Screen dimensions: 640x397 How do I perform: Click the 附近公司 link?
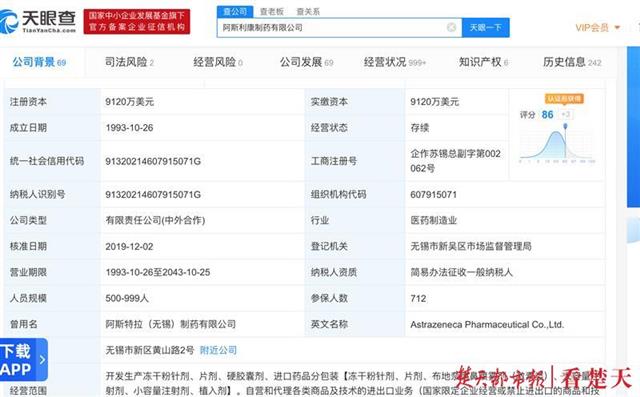[x=218, y=350]
